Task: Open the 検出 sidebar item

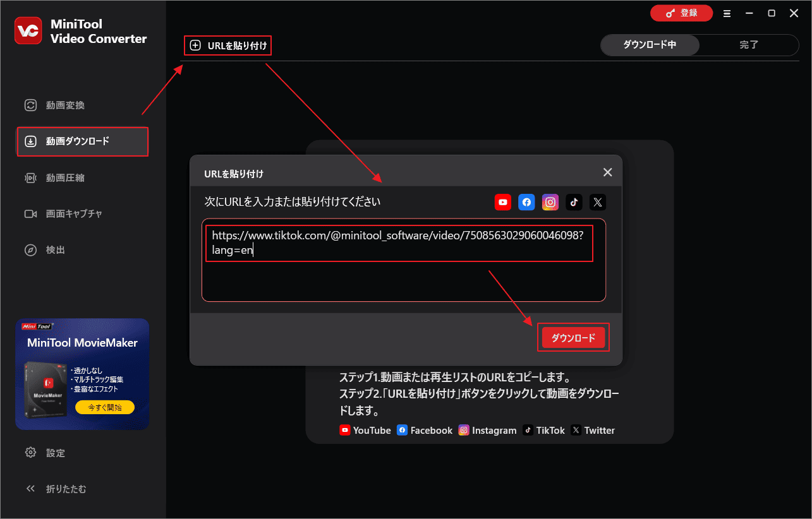Action: pos(83,250)
